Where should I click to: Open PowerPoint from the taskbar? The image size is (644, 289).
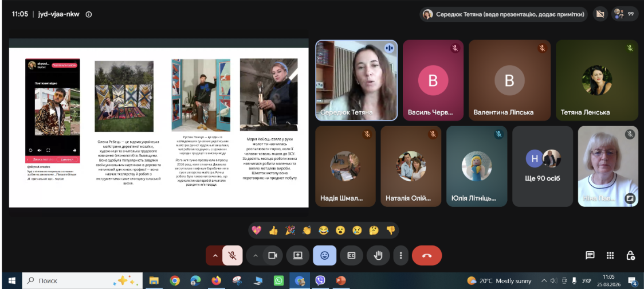point(341,280)
